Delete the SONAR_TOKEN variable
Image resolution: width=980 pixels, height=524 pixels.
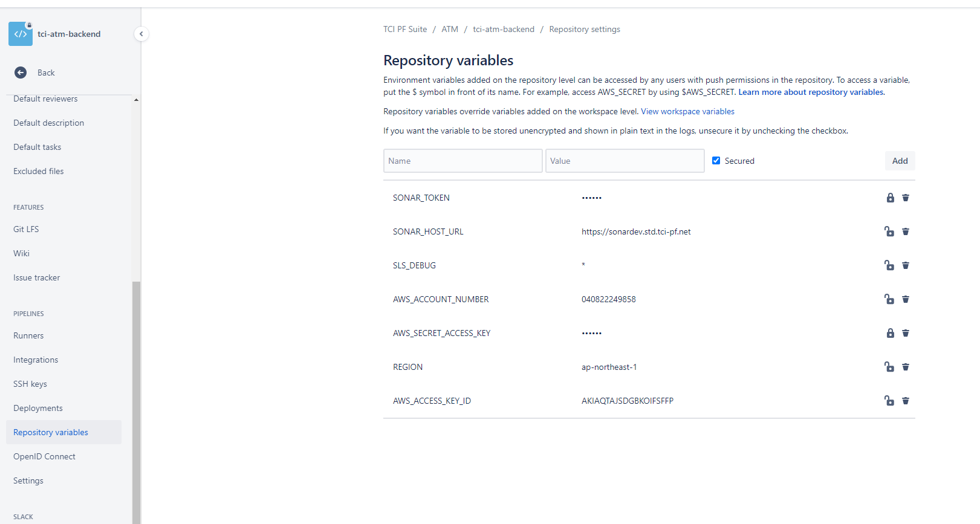[x=905, y=198]
